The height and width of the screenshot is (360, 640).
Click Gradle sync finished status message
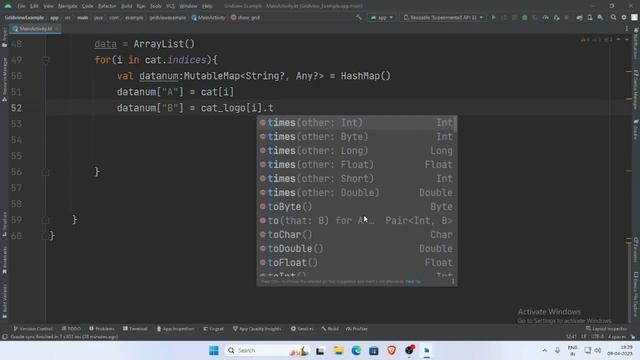click(x=64, y=337)
